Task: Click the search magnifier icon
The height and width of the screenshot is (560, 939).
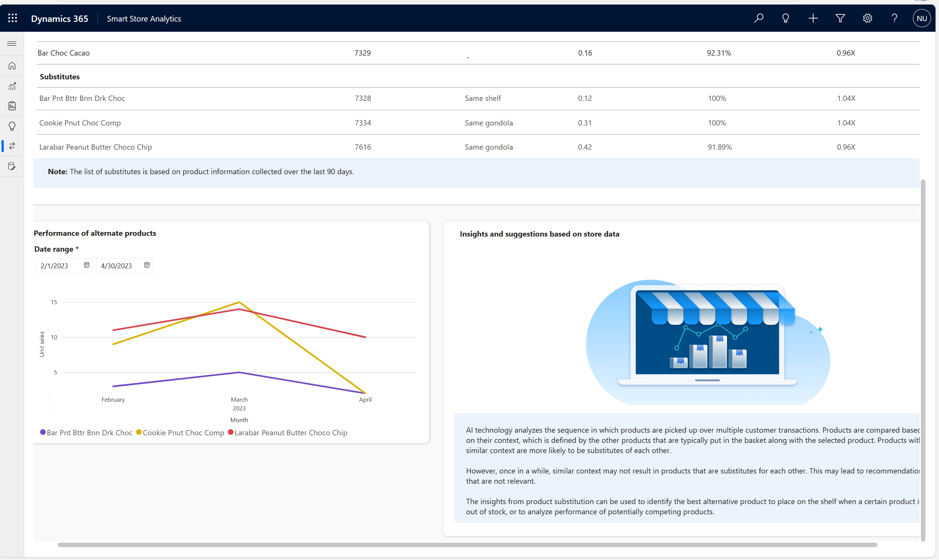Action: (758, 18)
